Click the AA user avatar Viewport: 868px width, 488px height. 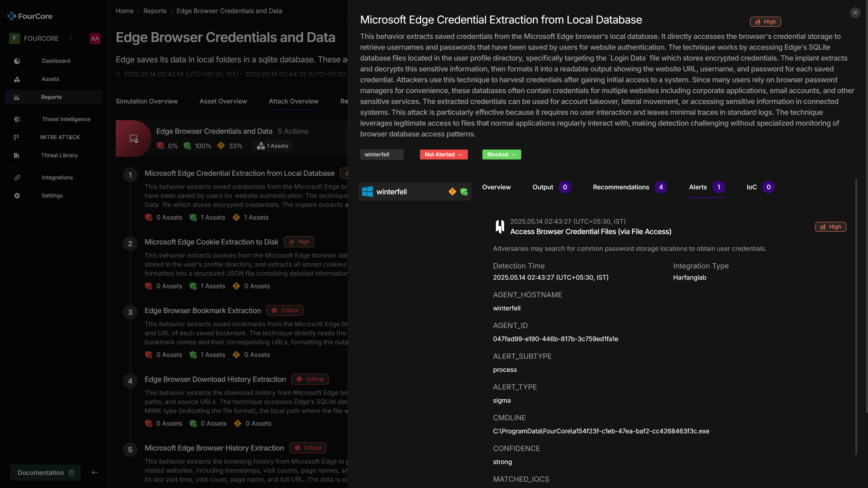click(x=95, y=38)
